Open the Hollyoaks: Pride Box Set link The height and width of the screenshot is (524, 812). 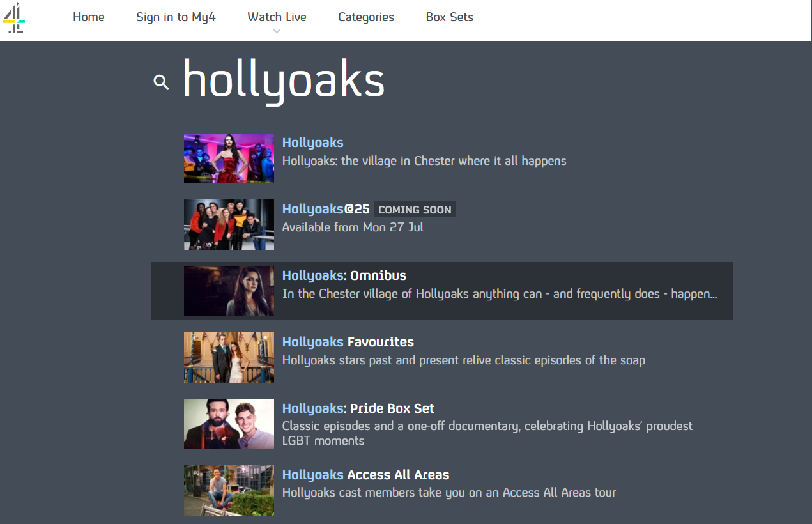point(358,408)
